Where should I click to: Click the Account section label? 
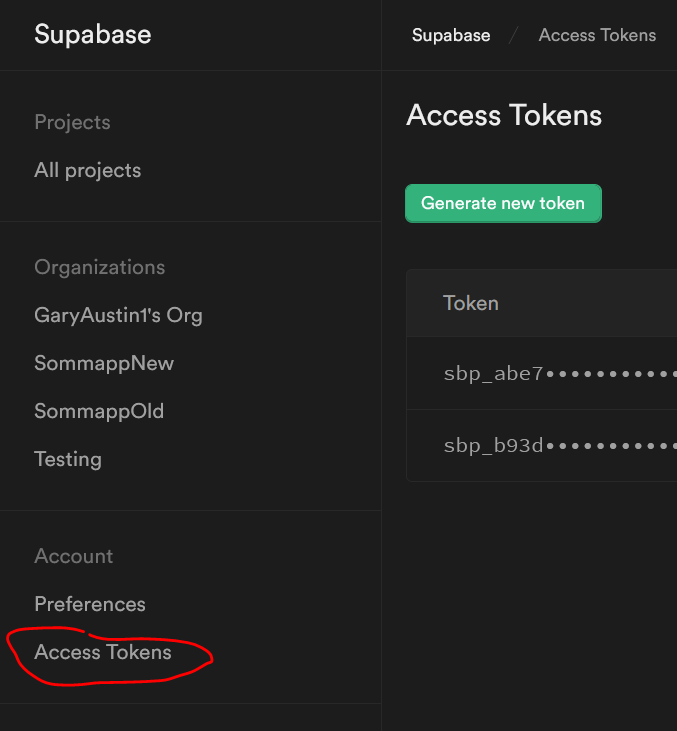pos(73,556)
